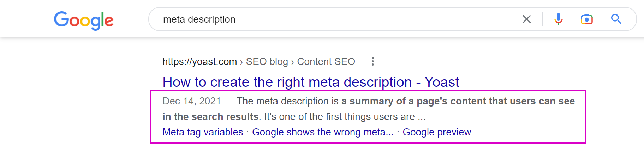Screen dimensions: 644x158
Task: Click 'The meta description is' snippet text
Action: coord(287,101)
